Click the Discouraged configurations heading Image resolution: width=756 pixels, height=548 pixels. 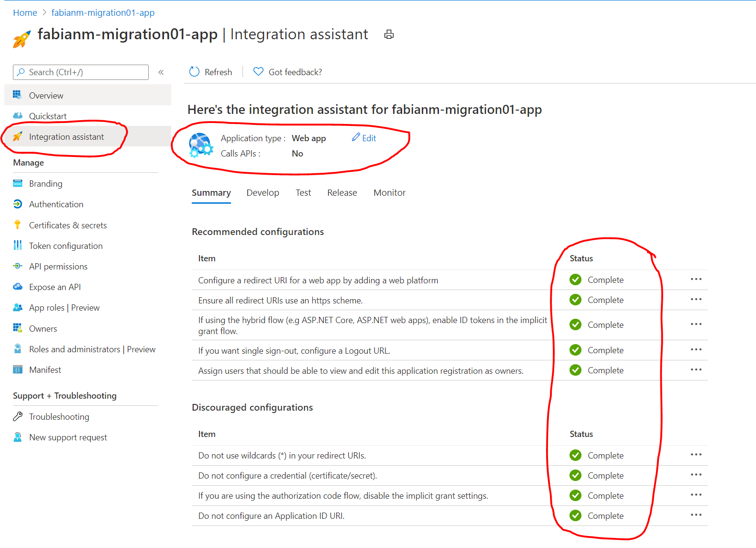coord(252,407)
